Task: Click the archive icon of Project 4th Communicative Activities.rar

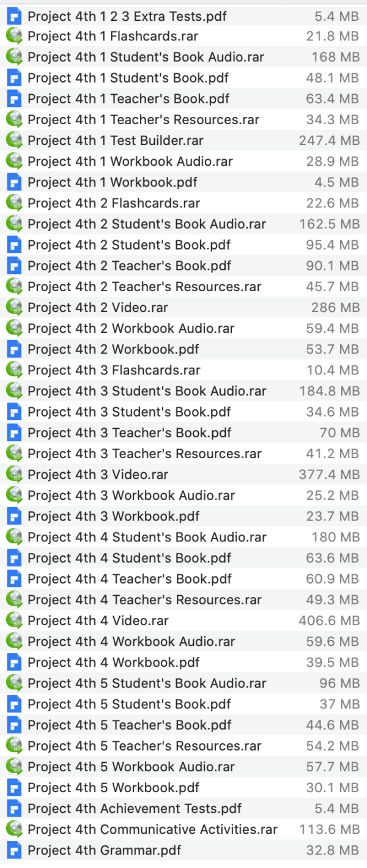Action: [x=13, y=829]
